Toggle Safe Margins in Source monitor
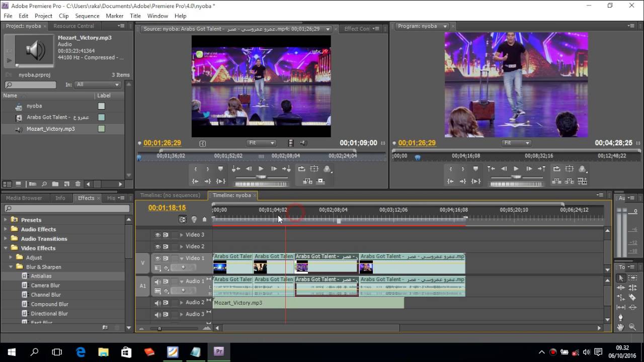Screen dimensions: 644x362 [x=314, y=169]
